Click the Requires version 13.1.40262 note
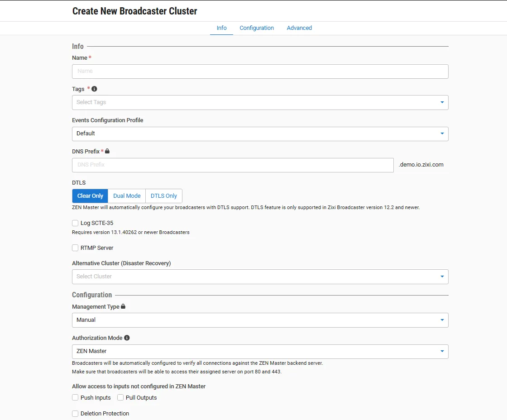The image size is (507, 420). [x=131, y=232]
